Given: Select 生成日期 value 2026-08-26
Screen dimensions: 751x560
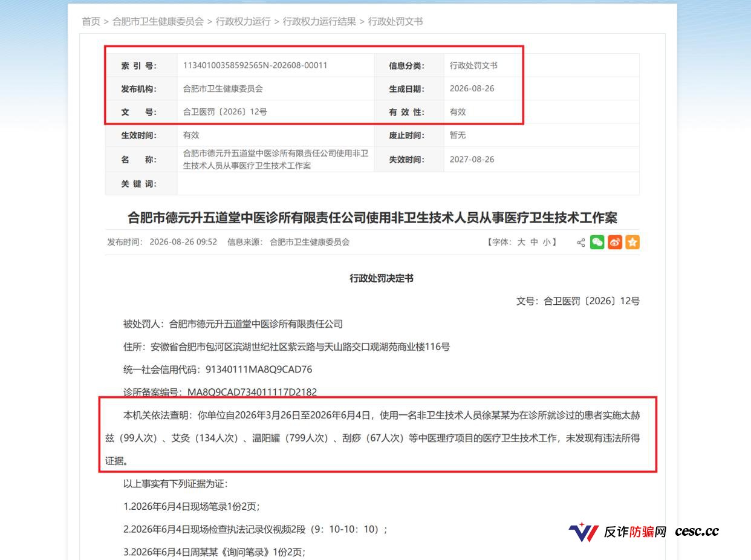Looking at the screenshot, I should [472, 88].
